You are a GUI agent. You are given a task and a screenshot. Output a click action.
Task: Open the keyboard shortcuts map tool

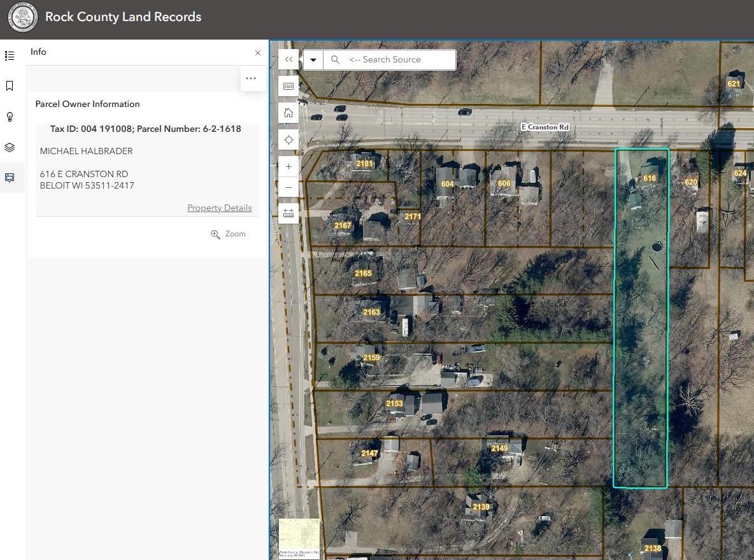[x=288, y=87]
